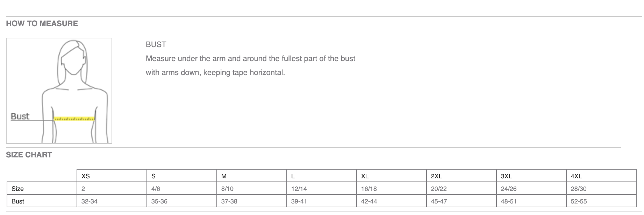The height and width of the screenshot is (215, 644).
Task: Click the yellow measuring tape on figure
Action: tap(74, 119)
